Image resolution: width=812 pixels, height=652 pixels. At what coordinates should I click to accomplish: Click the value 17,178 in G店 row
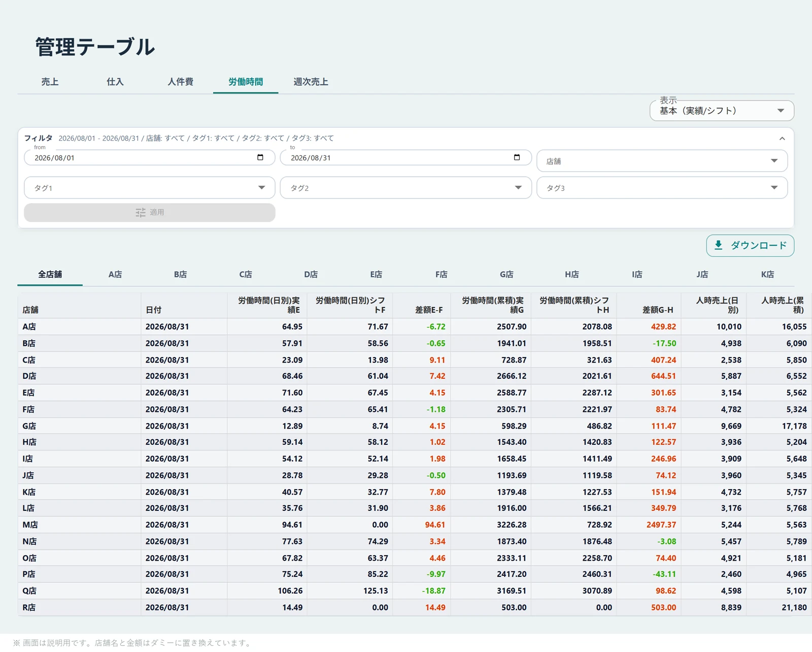794,426
